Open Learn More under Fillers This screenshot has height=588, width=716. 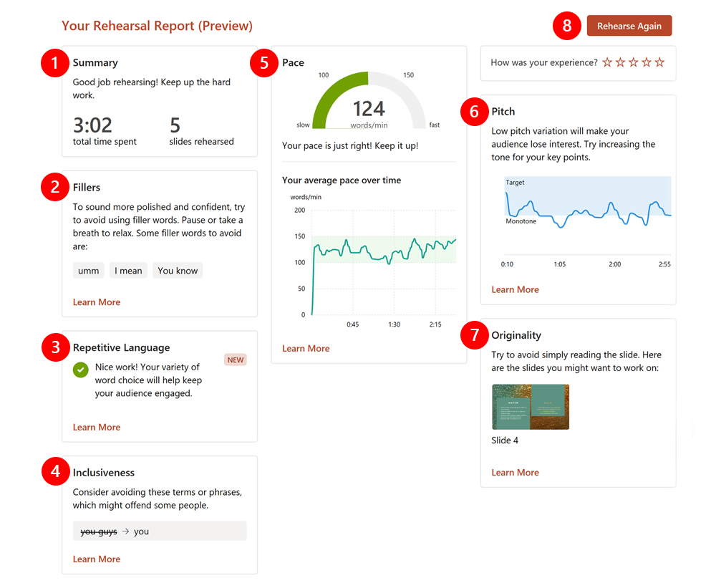(96, 302)
